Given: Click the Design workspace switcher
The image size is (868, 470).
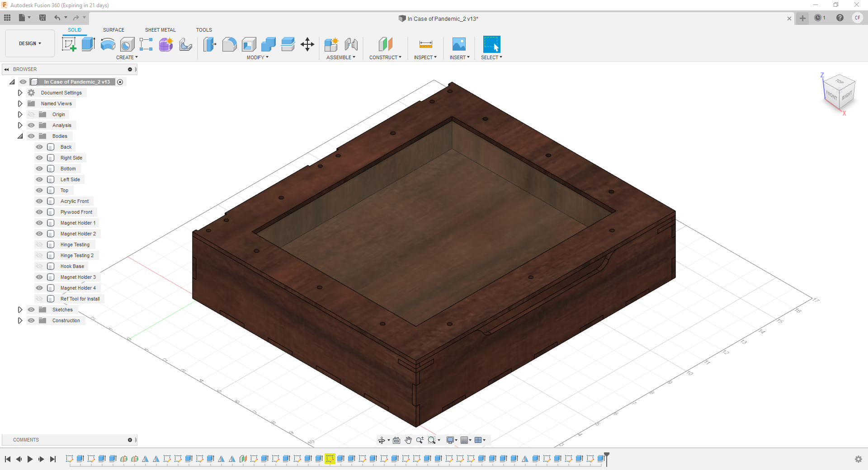Looking at the screenshot, I should tap(29, 43).
